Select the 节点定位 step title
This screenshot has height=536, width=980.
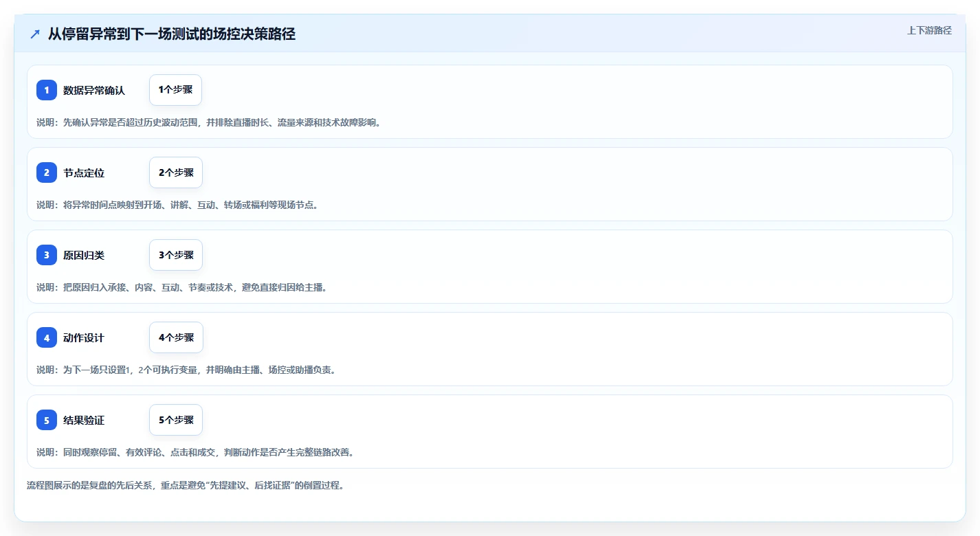[x=84, y=172]
